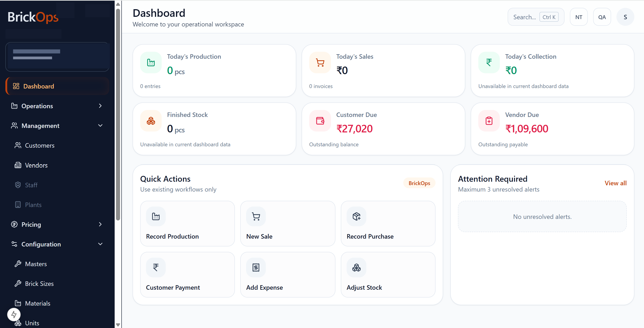644x328 pixels.
Task: Click the Adjust Stock boxes icon
Action: (356, 268)
